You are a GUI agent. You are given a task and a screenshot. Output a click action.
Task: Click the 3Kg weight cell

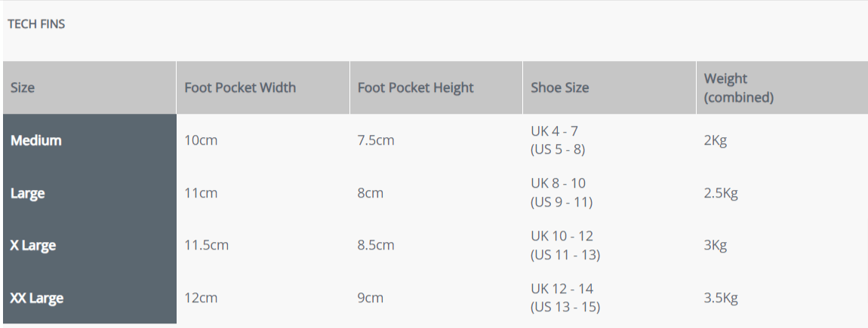tap(715, 245)
